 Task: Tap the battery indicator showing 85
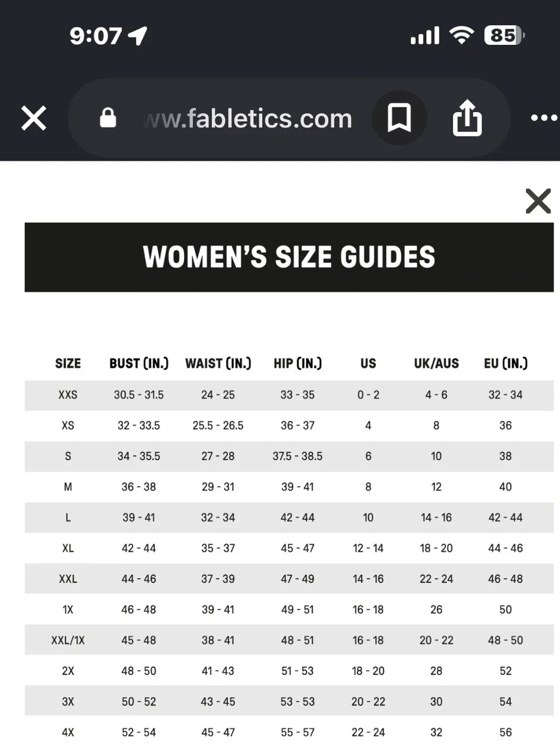click(504, 35)
